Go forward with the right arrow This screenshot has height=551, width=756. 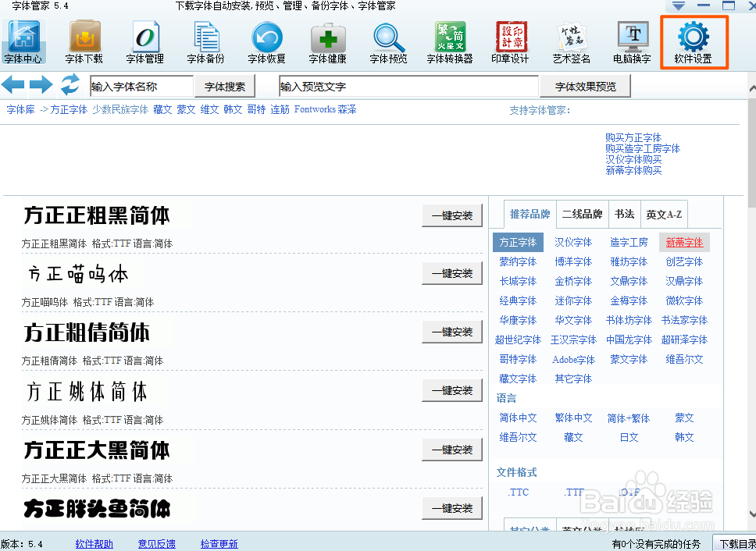pyautogui.click(x=41, y=85)
